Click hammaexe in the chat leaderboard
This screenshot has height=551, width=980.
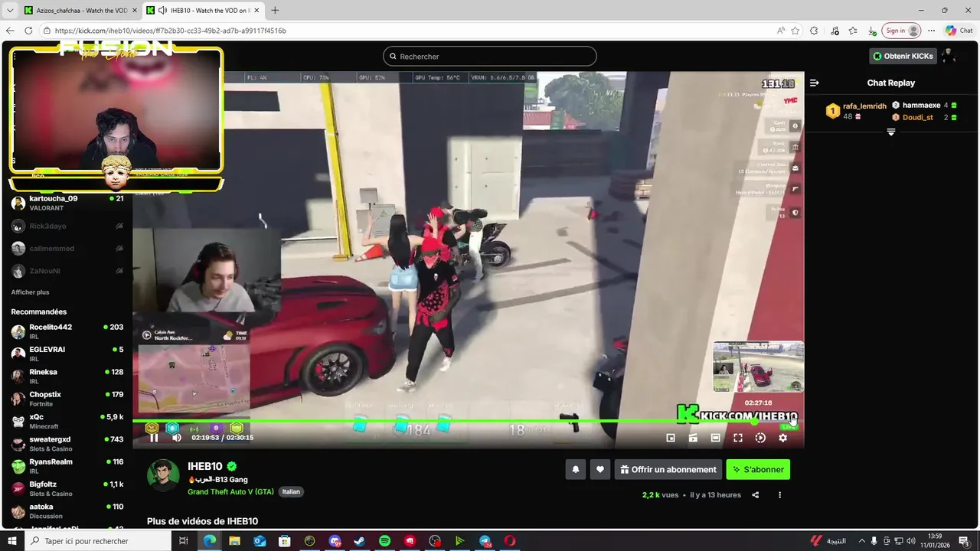921,106
